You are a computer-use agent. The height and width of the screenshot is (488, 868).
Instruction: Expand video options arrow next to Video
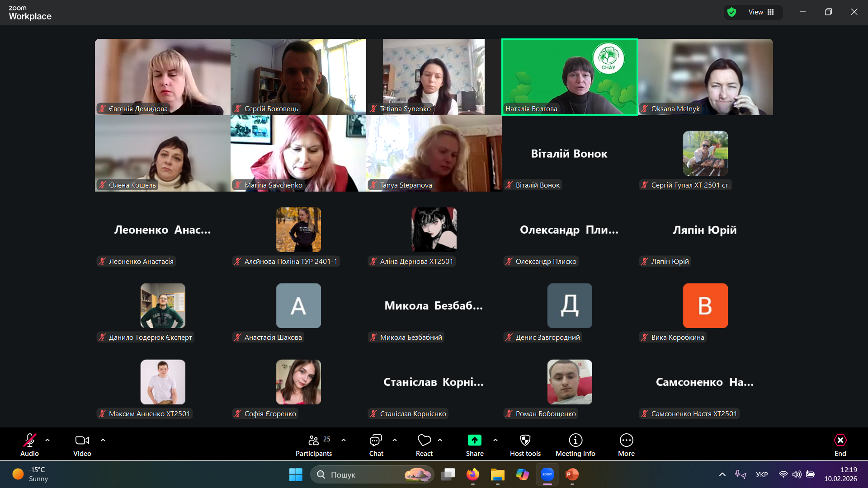[103, 440]
